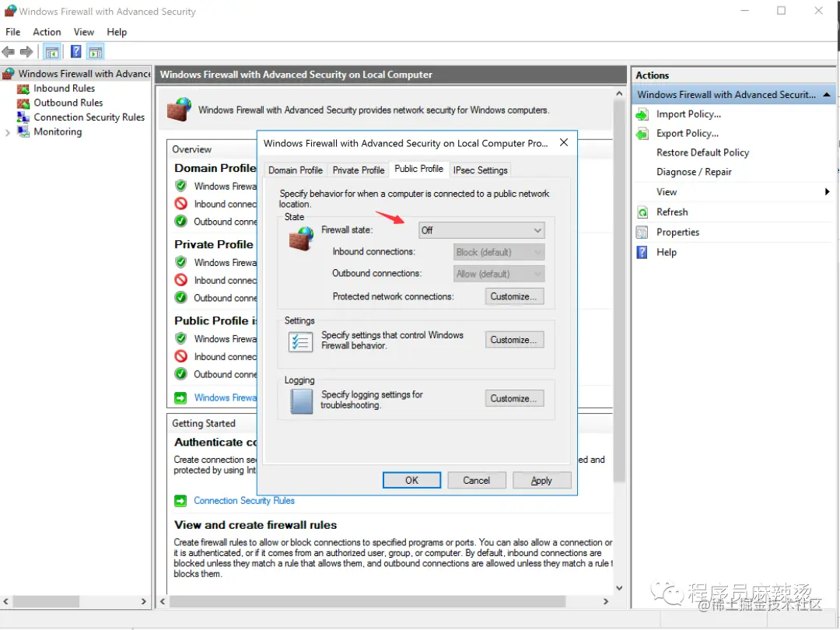
Task: Click the center pane vertical scrollbar thumb
Action: (x=619, y=292)
